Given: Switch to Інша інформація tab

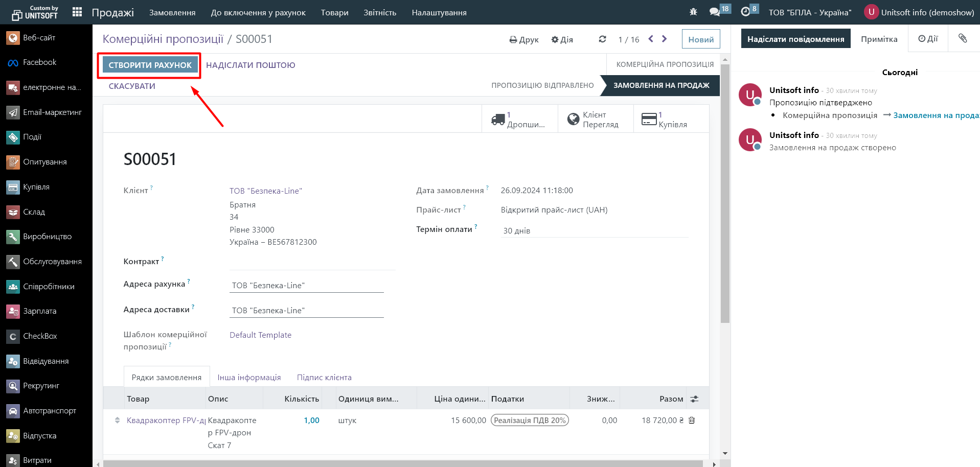Looking at the screenshot, I should point(249,377).
